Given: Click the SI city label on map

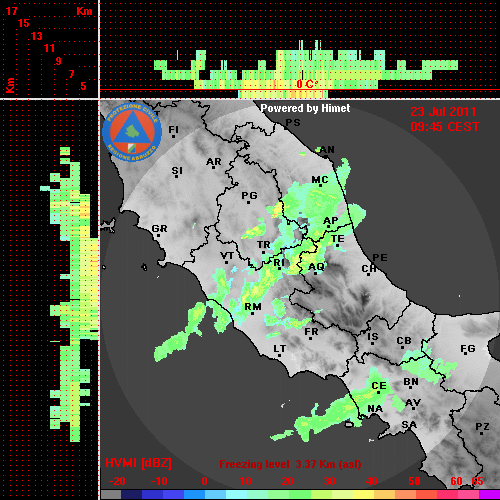Looking at the screenshot, I should 177,171.
